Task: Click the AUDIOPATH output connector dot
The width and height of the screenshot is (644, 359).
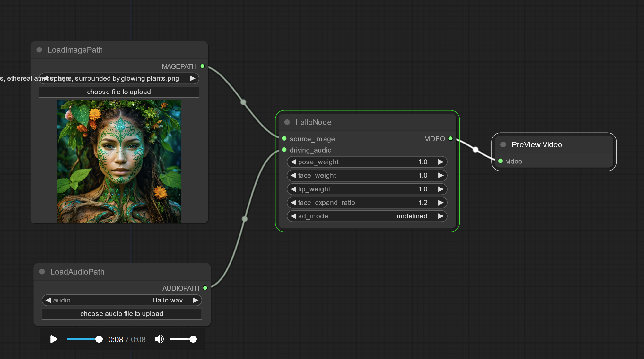Action: pyautogui.click(x=205, y=288)
